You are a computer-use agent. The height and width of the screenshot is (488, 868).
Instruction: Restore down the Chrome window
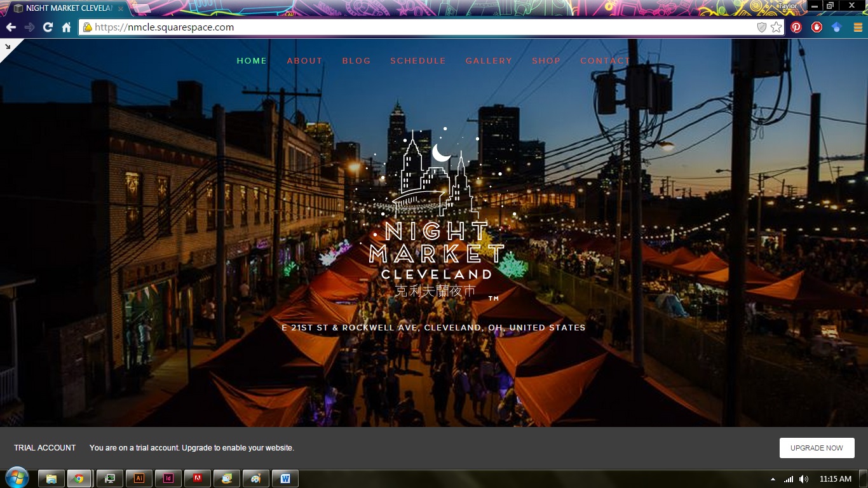coord(830,6)
